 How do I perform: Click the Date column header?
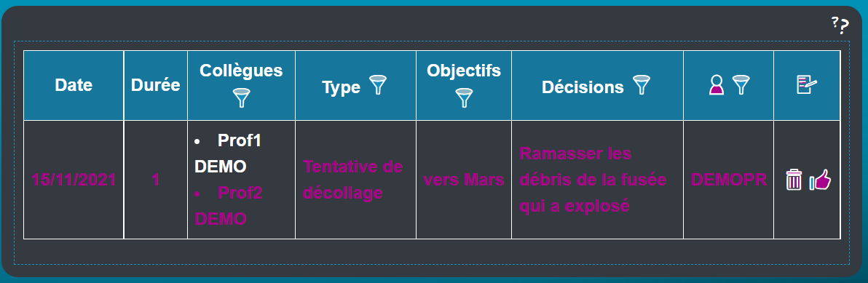point(74,85)
